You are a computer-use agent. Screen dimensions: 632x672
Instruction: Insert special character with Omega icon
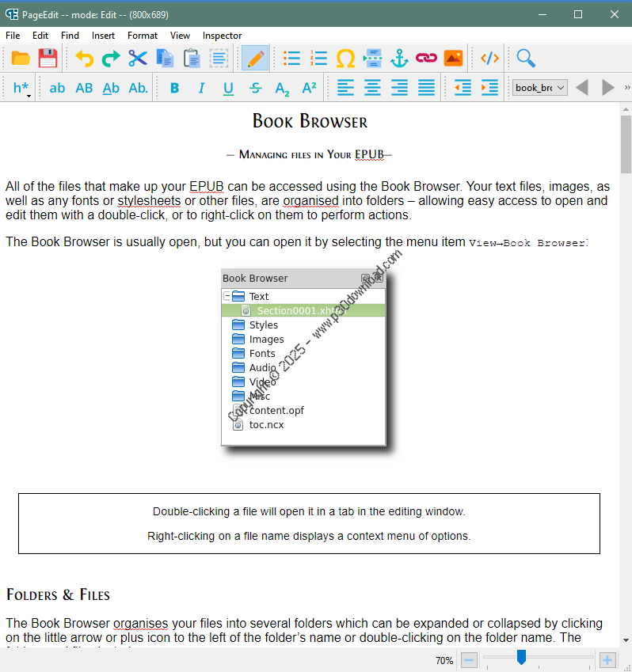[345, 58]
